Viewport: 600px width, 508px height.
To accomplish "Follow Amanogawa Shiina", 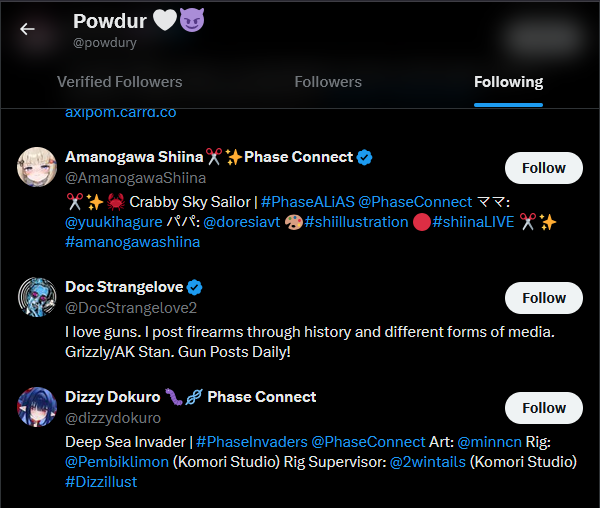I will coord(544,168).
